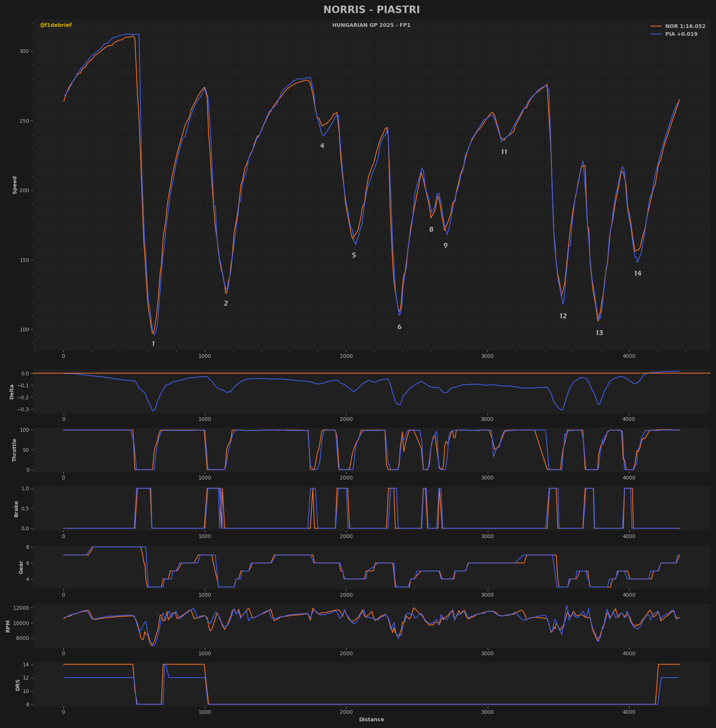Click the 10 tick on the DRS axis

coord(26,691)
